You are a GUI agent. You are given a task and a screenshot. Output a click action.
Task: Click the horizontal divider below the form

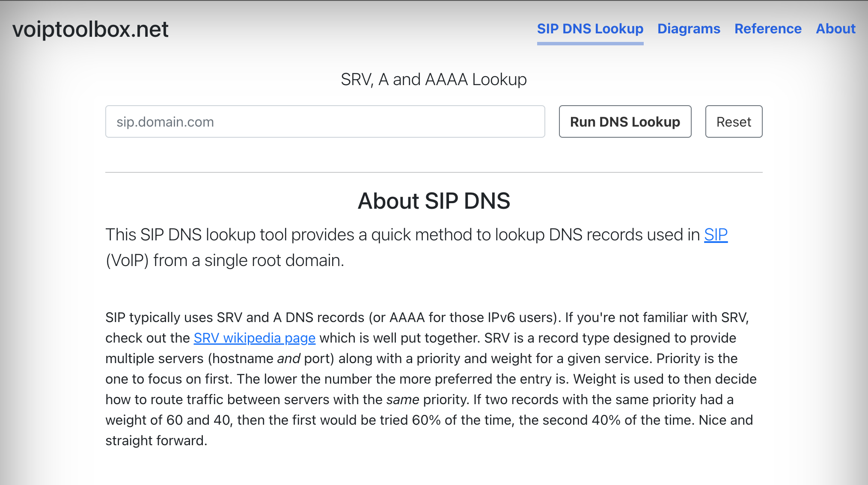[x=434, y=172]
